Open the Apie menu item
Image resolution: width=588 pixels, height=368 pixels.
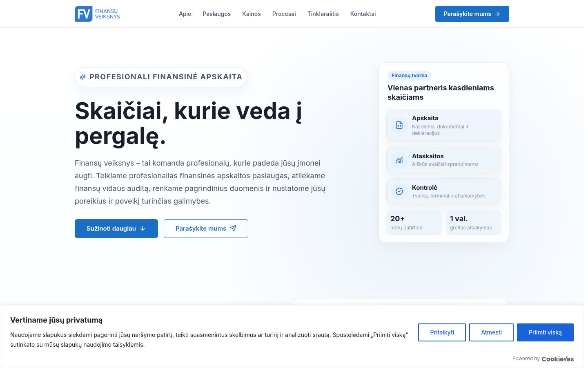click(x=185, y=14)
